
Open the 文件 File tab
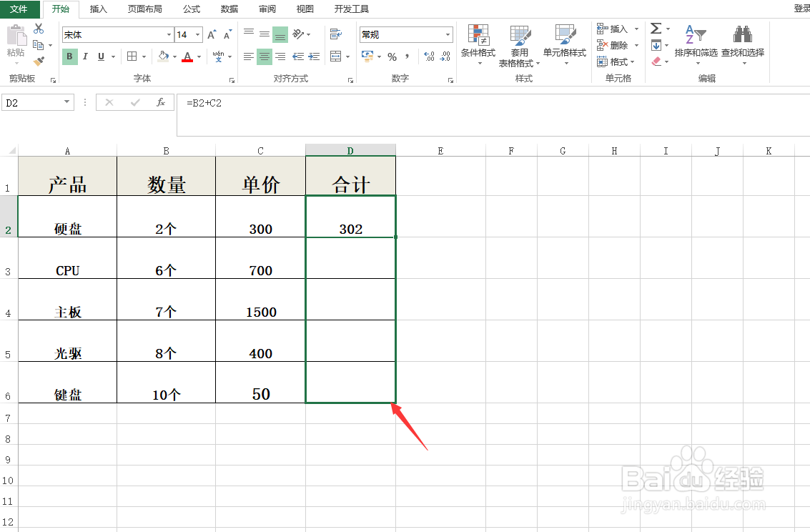coord(19,9)
